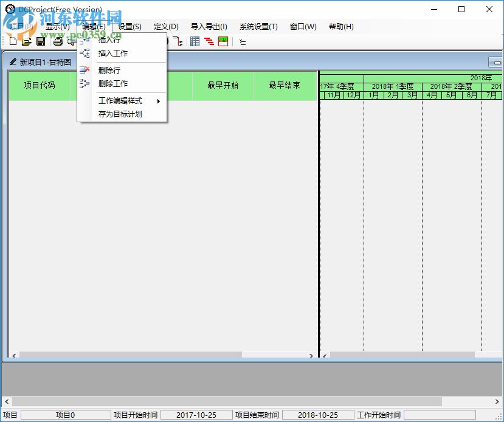This screenshot has height=422, width=504.
Task: Minimize the 新项目1-甘特图 panel
Action: click(x=494, y=61)
